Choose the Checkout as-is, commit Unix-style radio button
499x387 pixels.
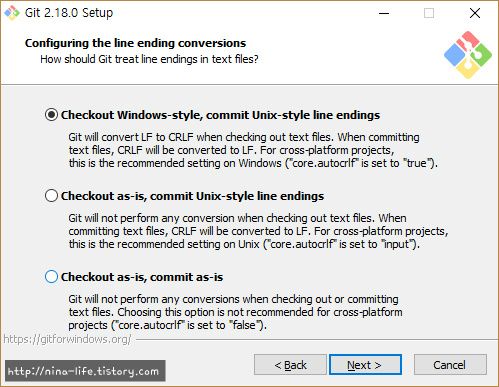(x=51, y=196)
